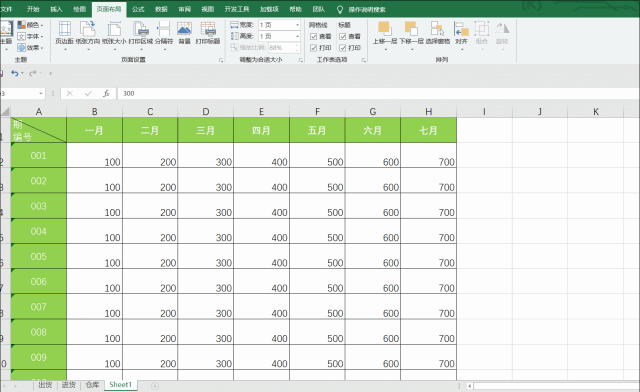Viewport: 640px width, 392px height.
Task: Click the 009 row label cell
Action: [x=38, y=357]
